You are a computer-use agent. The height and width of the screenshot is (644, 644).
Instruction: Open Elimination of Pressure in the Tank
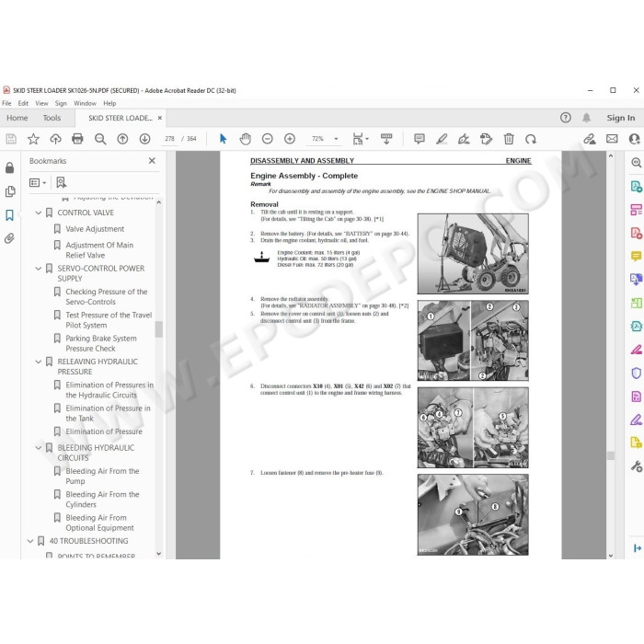point(108,413)
